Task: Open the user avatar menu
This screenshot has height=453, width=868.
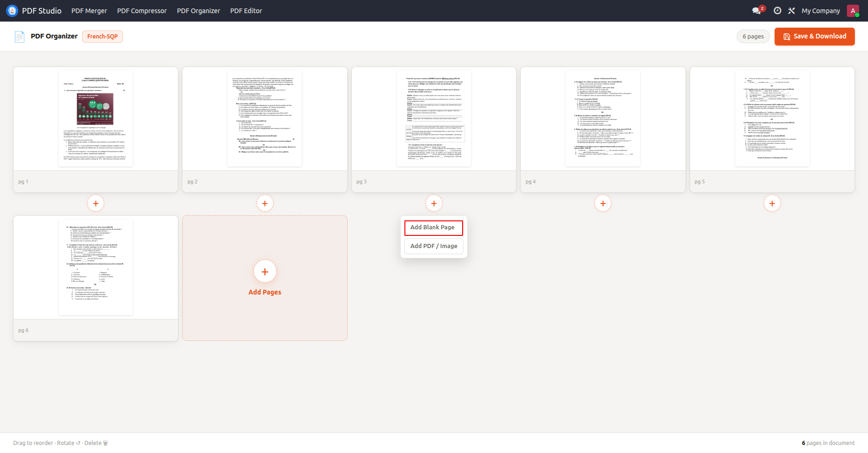Action: (853, 10)
